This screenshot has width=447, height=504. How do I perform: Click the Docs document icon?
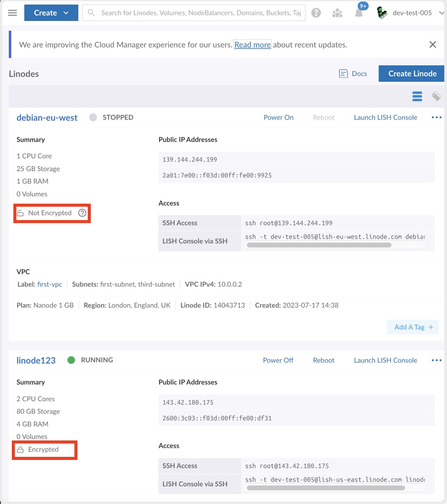[343, 74]
